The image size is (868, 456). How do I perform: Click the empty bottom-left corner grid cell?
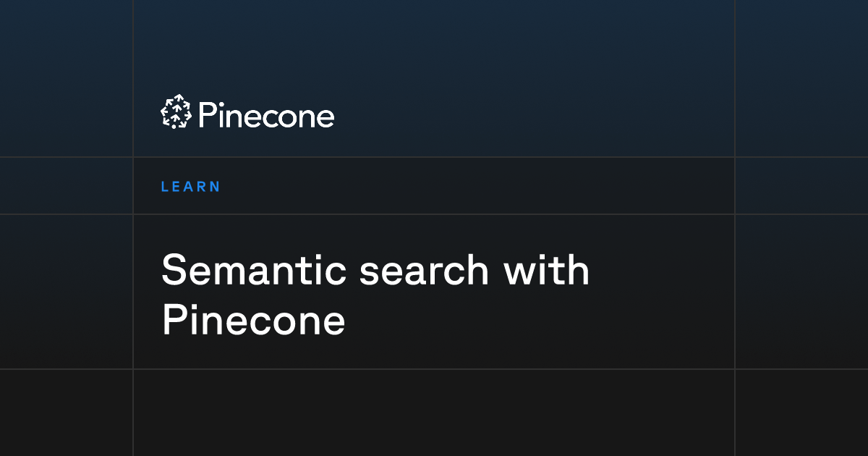pos(66,413)
